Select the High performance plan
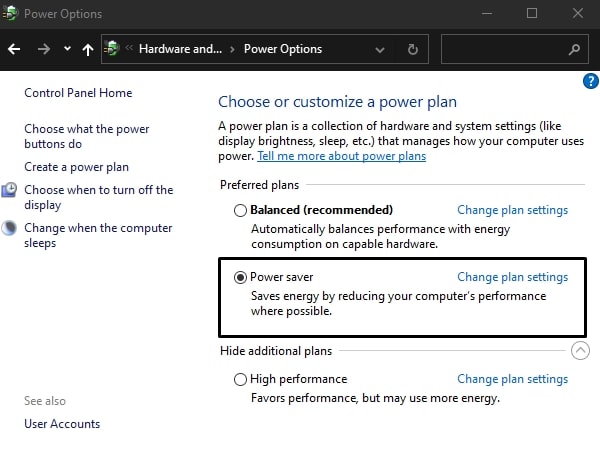Screen dimensions: 600x450 [x=240, y=379]
